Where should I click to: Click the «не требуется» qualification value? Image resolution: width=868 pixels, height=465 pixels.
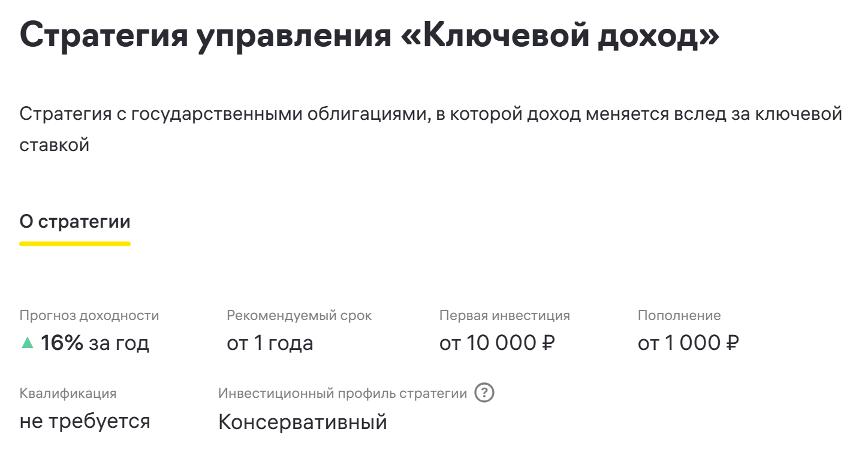click(85, 421)
